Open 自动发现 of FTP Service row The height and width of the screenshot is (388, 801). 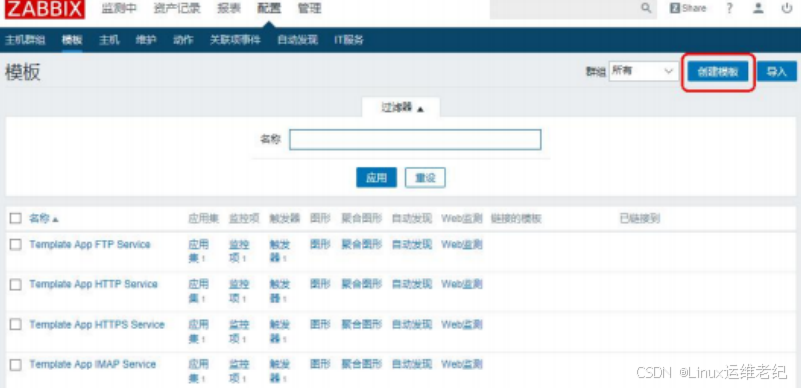click(x=412, y=245)
